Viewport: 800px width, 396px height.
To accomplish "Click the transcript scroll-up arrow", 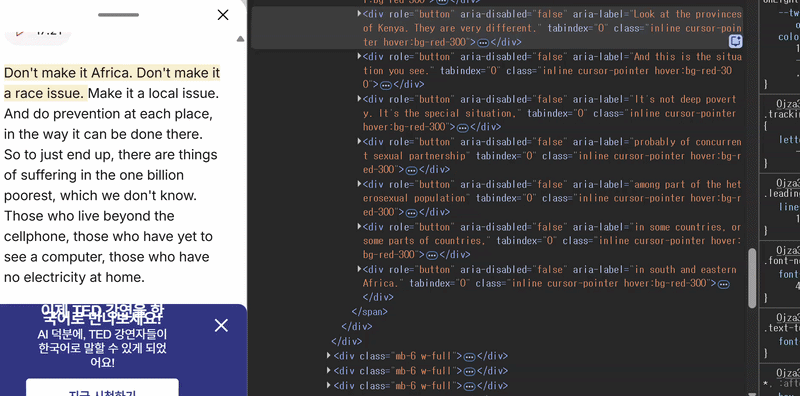I will (240, 39).
